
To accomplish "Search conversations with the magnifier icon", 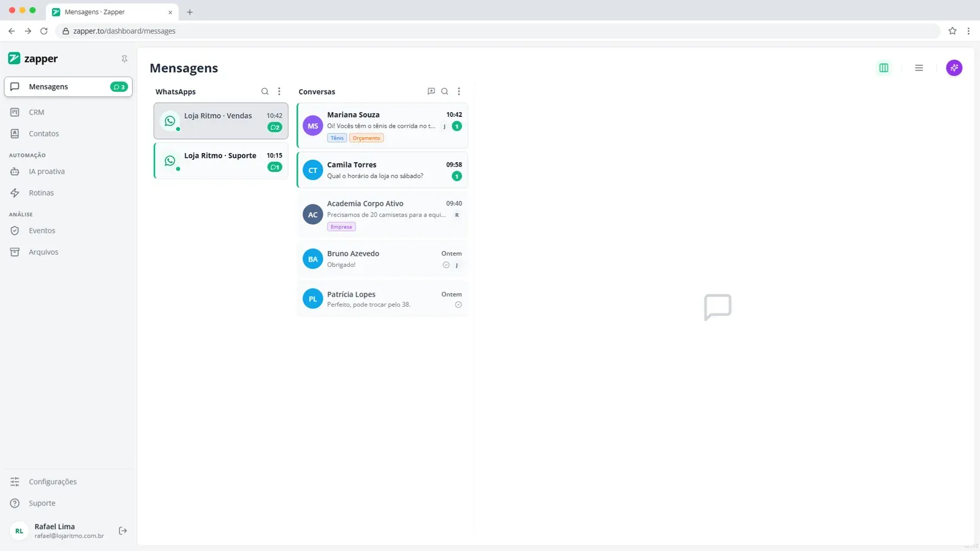I will 445,91.
